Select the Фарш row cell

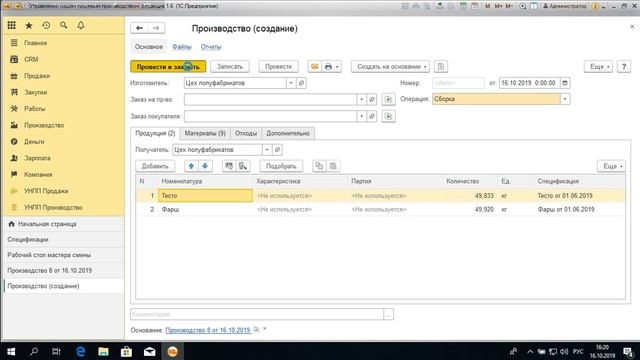click(205, 209)
